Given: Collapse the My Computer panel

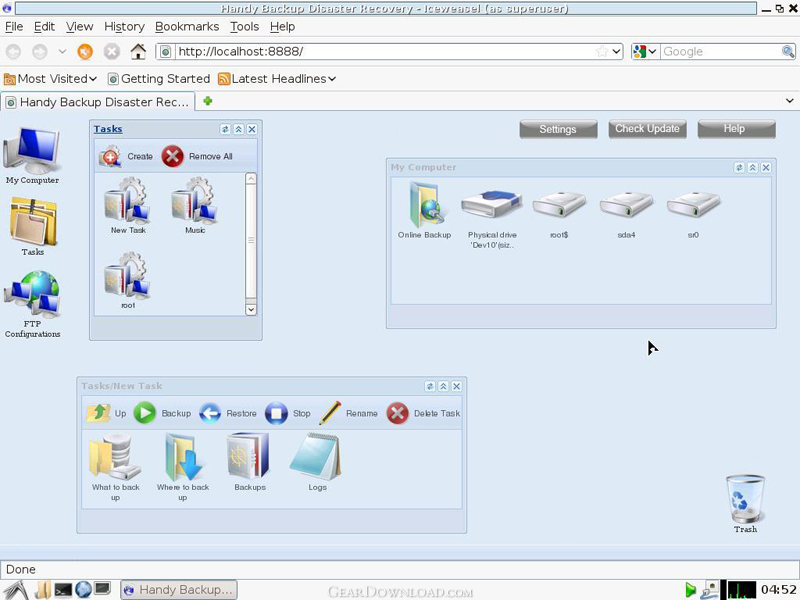Looking at the screenshot, I should pyautogui.click(x=753, y=167).
